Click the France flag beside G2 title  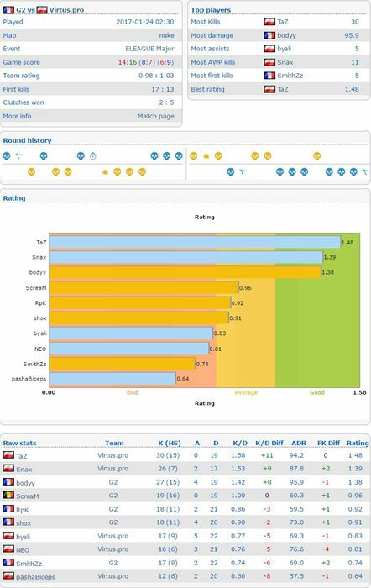8,10
